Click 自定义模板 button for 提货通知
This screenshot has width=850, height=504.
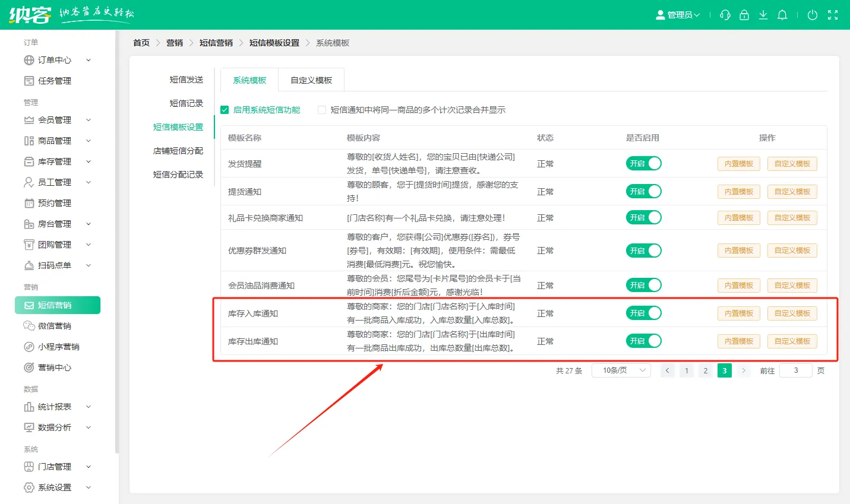pos(792,192)
